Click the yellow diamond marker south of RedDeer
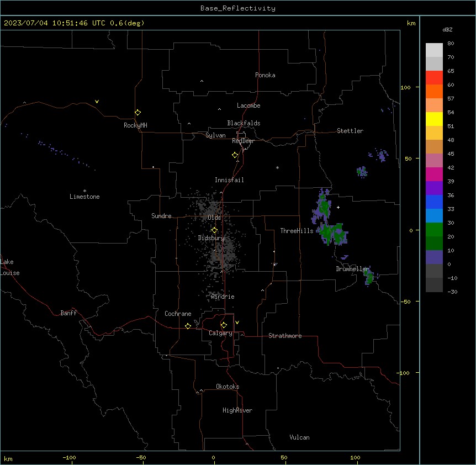Image resolution: width=476 pixels, height=465 pixels. pos(235,155)
